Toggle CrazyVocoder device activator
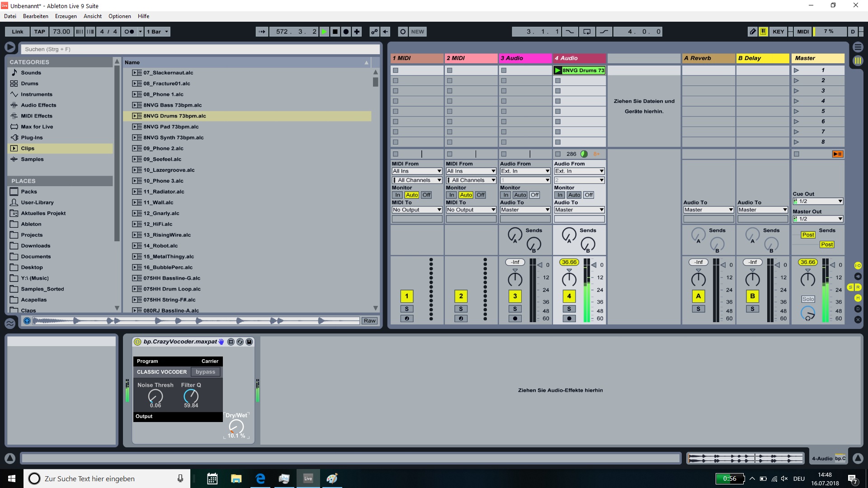The height and width of the screenshot is (488, 868). (137, 342)
